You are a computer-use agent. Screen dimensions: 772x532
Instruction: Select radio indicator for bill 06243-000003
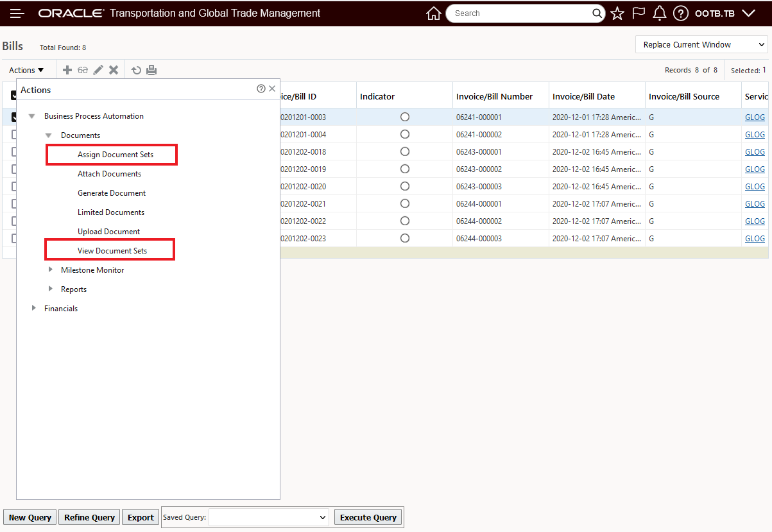[404, 186]
